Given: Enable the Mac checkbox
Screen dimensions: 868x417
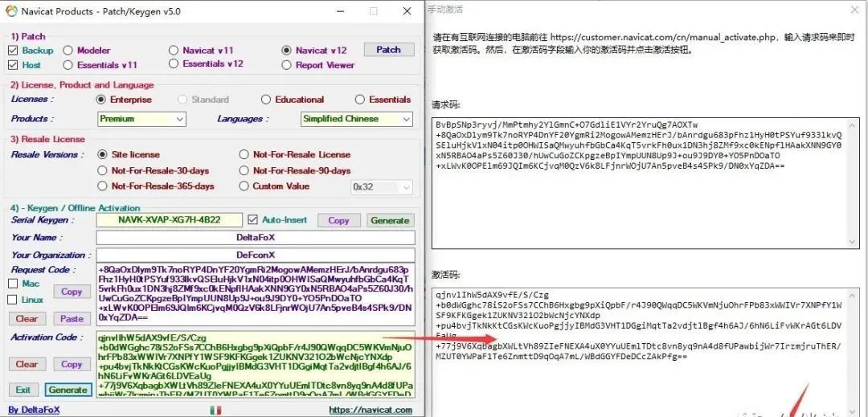Looking at the screenshot, I should 13,284.
